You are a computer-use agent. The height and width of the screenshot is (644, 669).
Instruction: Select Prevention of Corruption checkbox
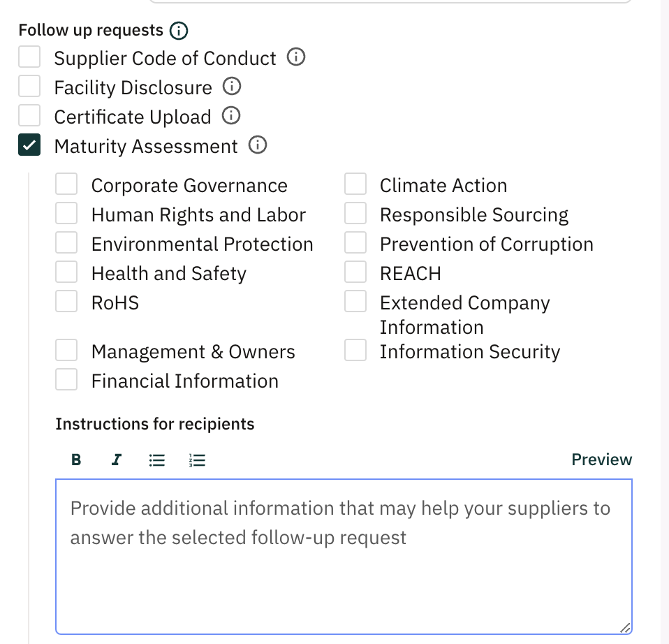pyautogui.click(x=355, y=242)
